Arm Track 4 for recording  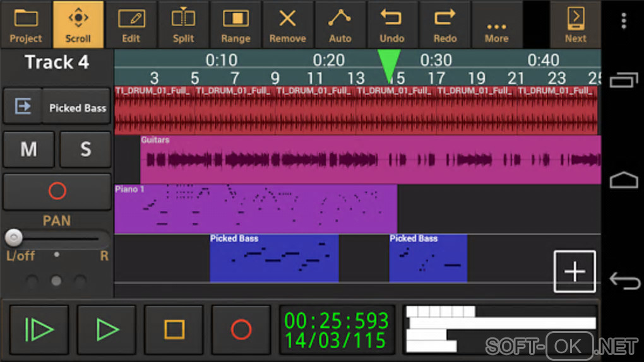point(57,191)
